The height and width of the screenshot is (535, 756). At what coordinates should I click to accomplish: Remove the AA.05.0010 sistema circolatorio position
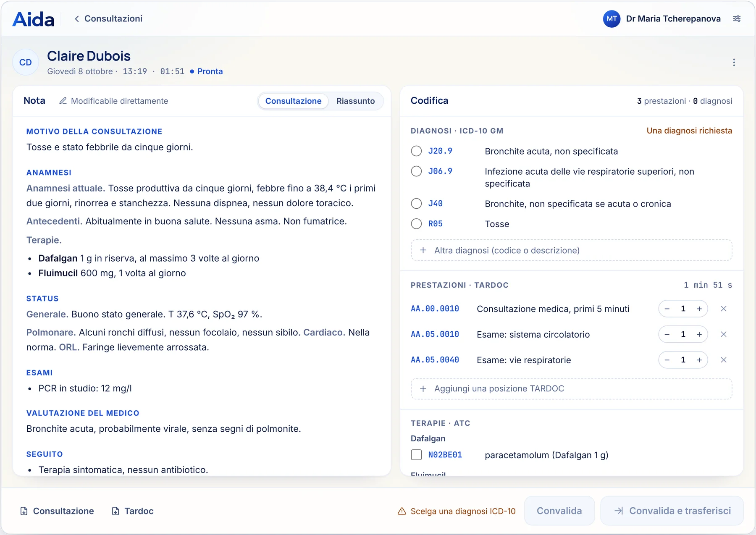click(x=723, y=334)
